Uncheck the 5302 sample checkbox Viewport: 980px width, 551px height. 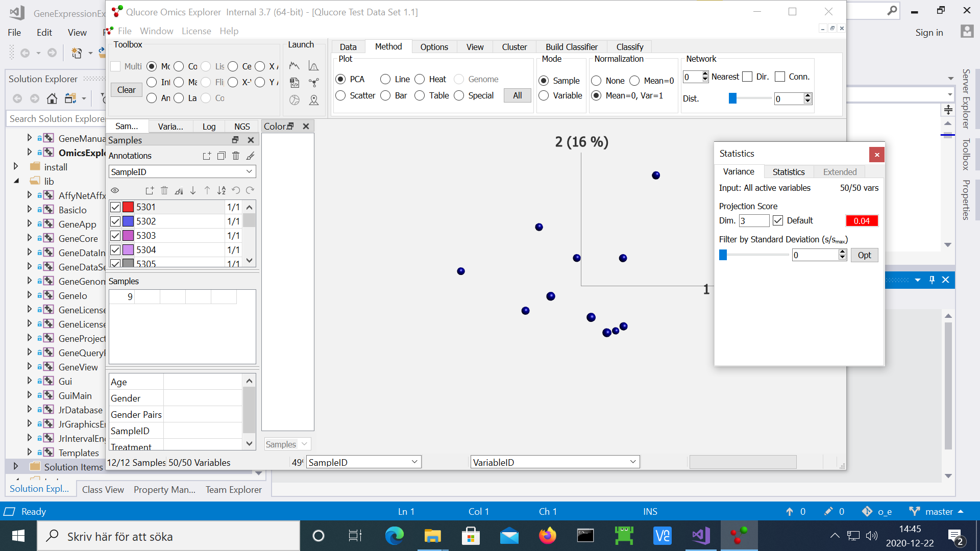click(x=115, y=221)
